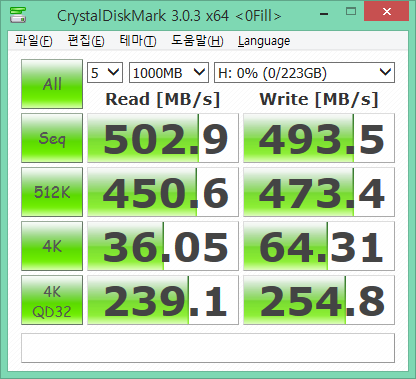Click the Seq write result 493.5
This screenshot has height=379, width=416.
tap(319, 138)
